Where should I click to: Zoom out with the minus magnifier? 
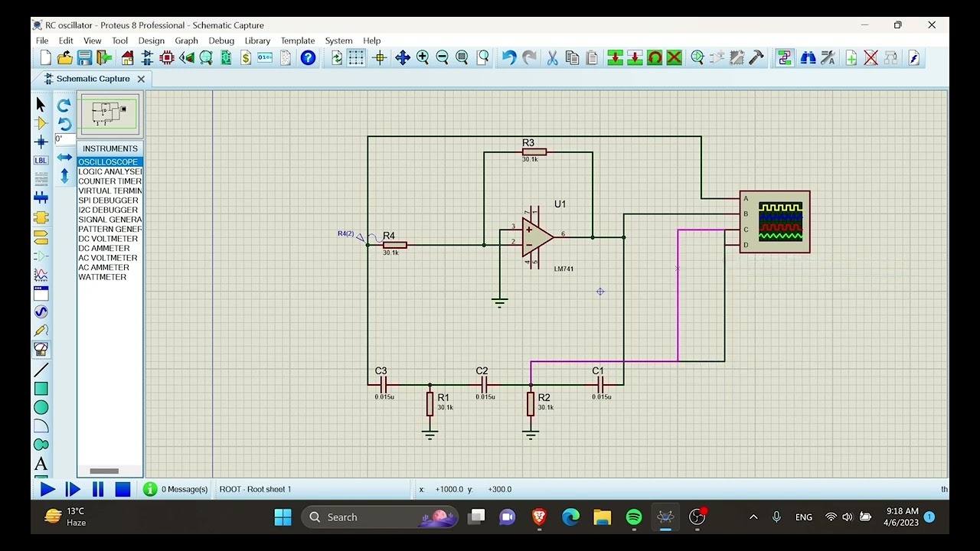[443, 58]
